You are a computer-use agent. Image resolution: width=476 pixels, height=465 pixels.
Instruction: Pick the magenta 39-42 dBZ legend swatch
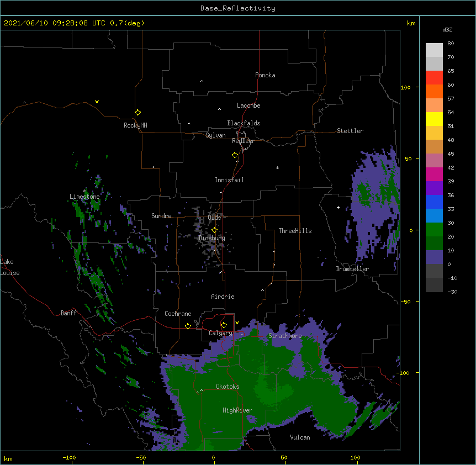434,174
